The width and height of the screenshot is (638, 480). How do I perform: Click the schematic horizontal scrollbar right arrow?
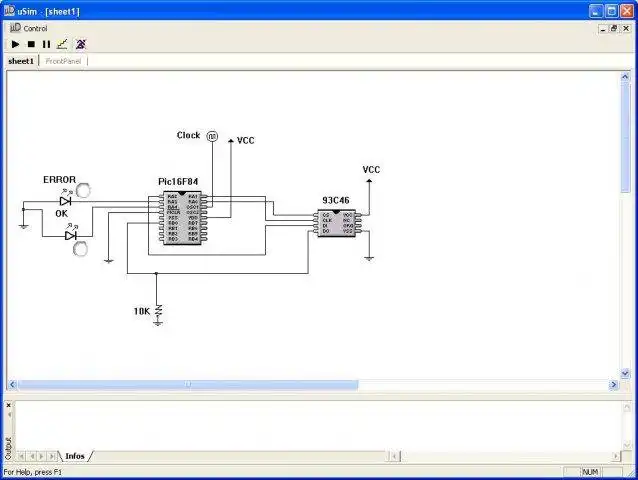point(613,384)
